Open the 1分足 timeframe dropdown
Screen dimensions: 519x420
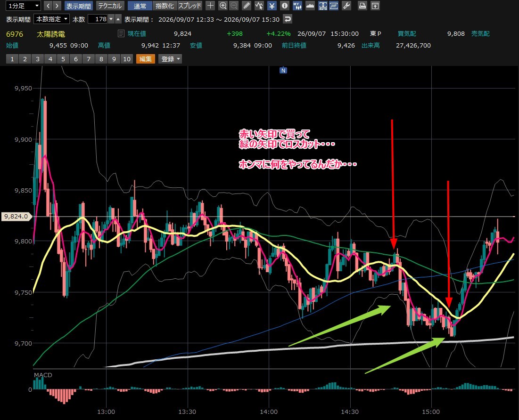[x=23, y=6]
